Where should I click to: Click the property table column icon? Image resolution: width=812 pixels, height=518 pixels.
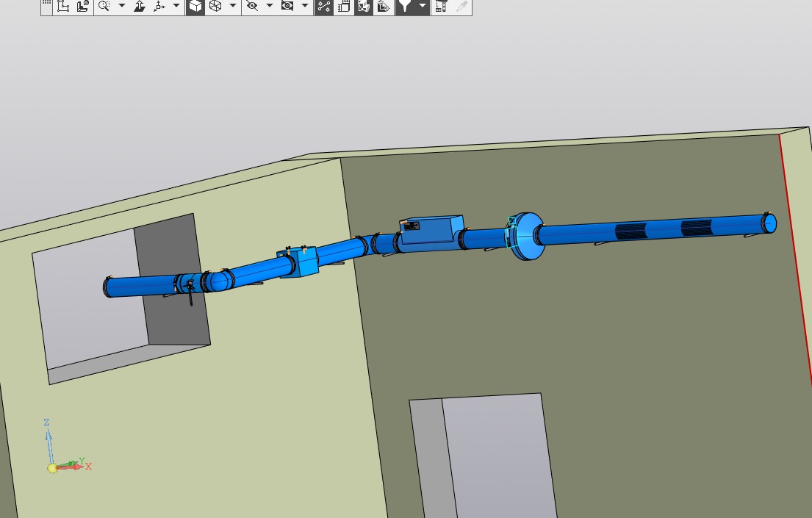click(441, 6)
